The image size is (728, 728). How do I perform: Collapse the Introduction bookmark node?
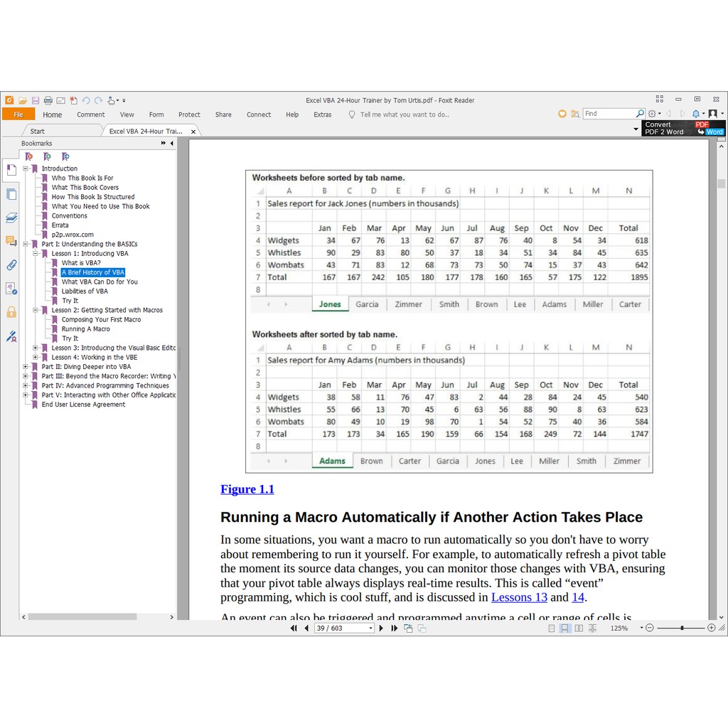(26, 168)
